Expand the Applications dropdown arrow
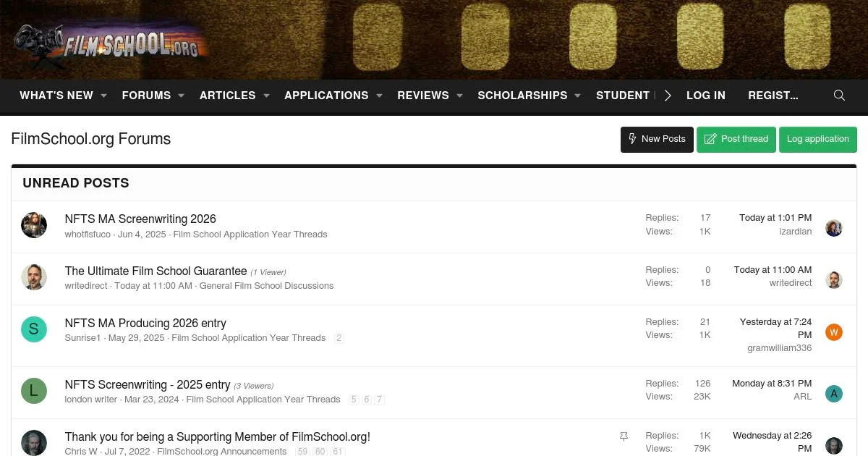 click(378, 96)
